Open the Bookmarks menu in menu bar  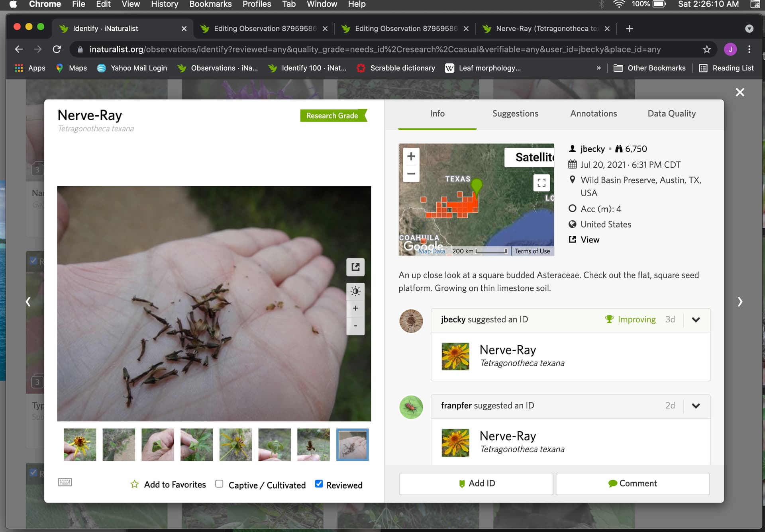210,4
